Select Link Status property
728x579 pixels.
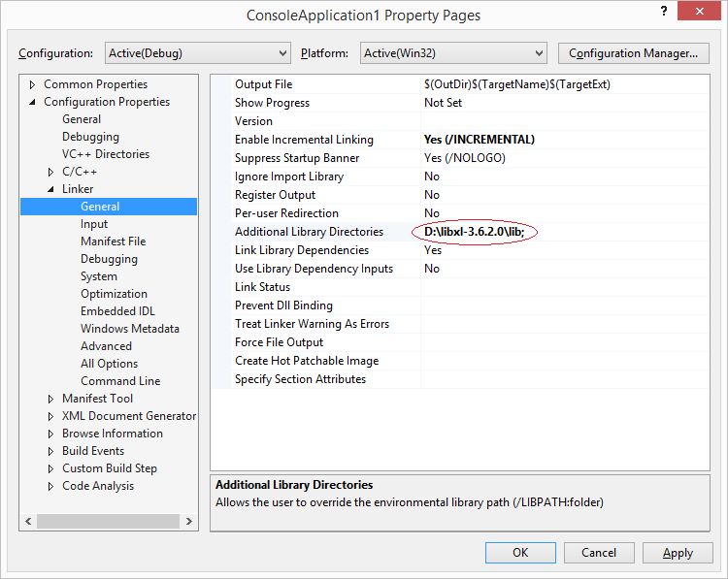(262, 287)
